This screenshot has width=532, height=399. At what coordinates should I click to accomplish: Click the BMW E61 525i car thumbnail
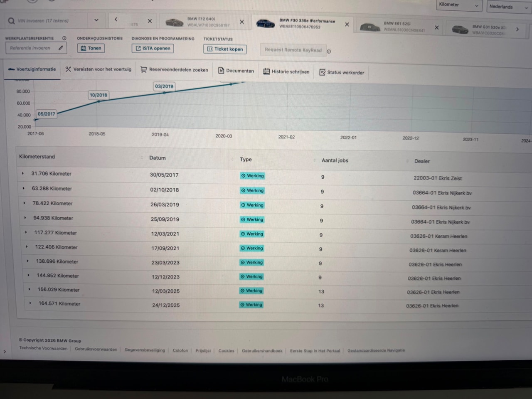point(370,27)
